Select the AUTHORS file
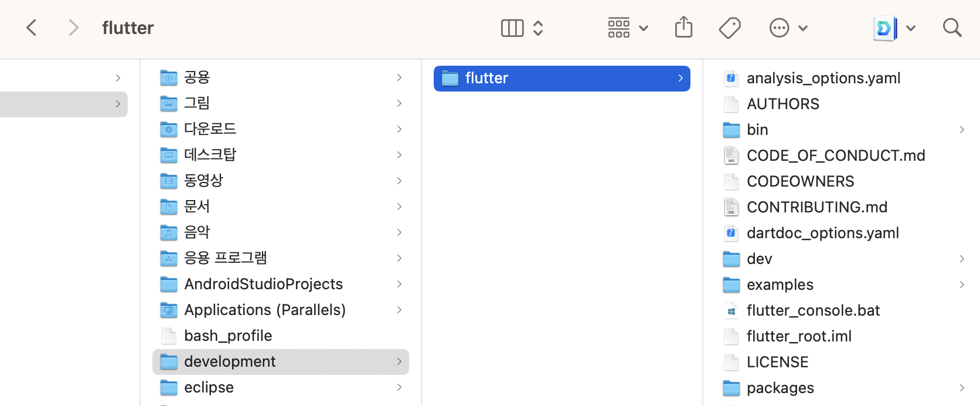The height and width of the screenshot is (406, 980). (x=783, y=104)
